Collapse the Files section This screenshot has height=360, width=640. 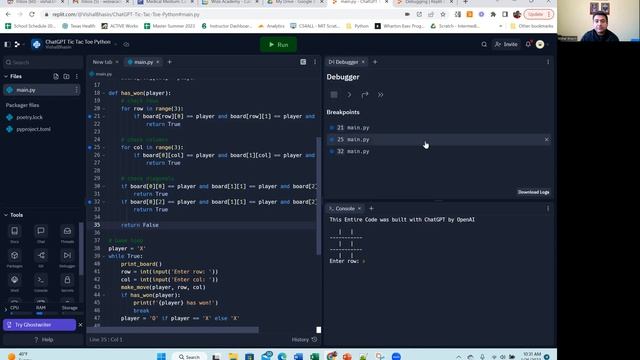(x=6, y=76)
